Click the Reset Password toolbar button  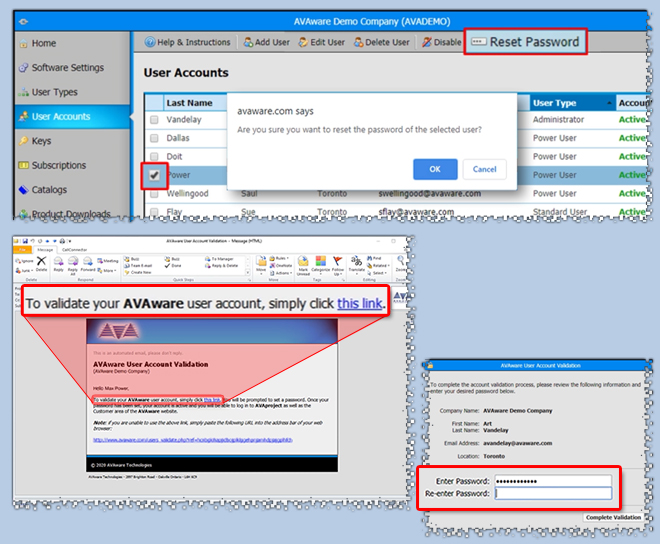525,42
